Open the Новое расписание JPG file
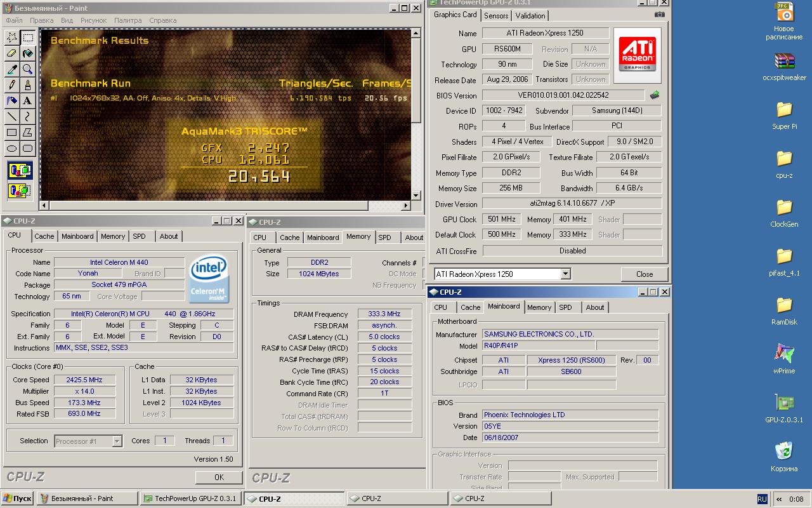 [x=785, y=22]
